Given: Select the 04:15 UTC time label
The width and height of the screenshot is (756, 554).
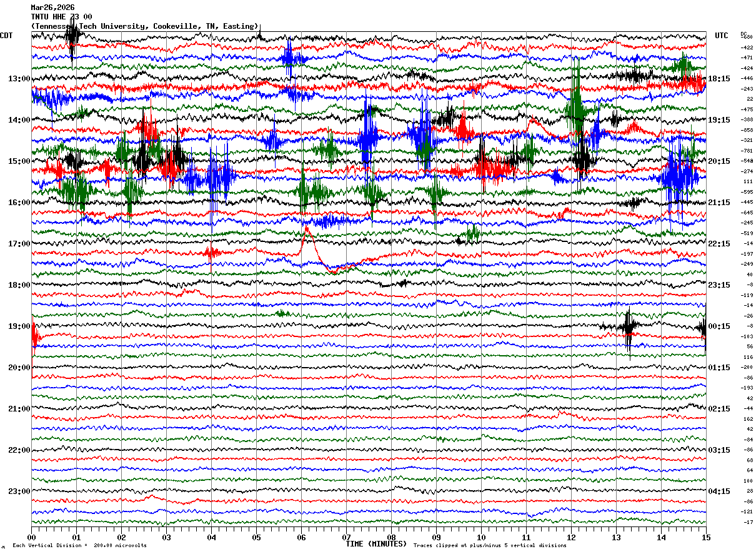Looking at the screenshot, I should click(x=720, y=491).
